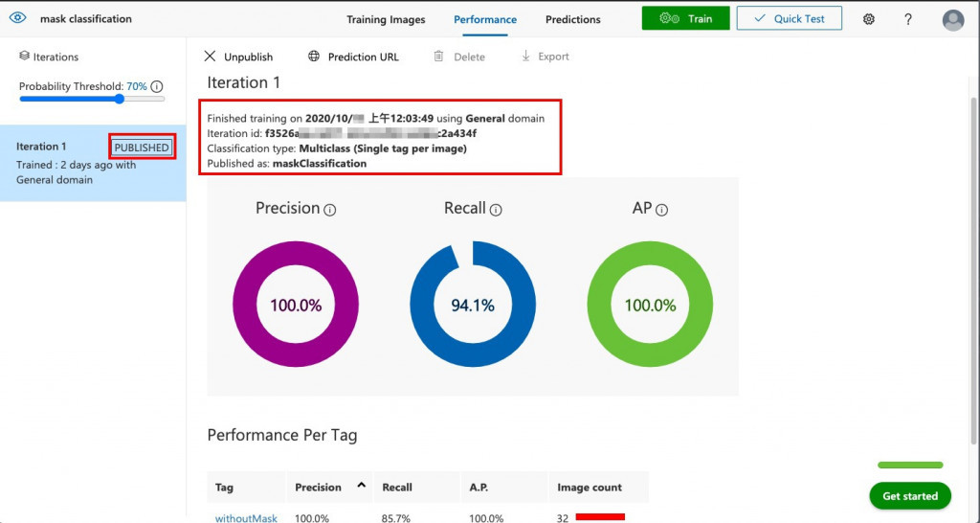Click the info icon beside Recall
This screenshot has height=523, width=980.
pyautogui.click(x=496, y=210)
